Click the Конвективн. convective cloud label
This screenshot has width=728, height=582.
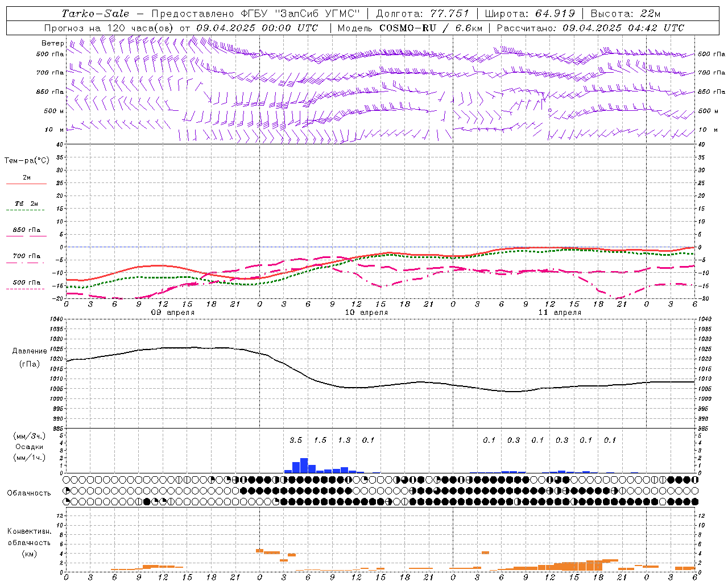coord(29,531)
